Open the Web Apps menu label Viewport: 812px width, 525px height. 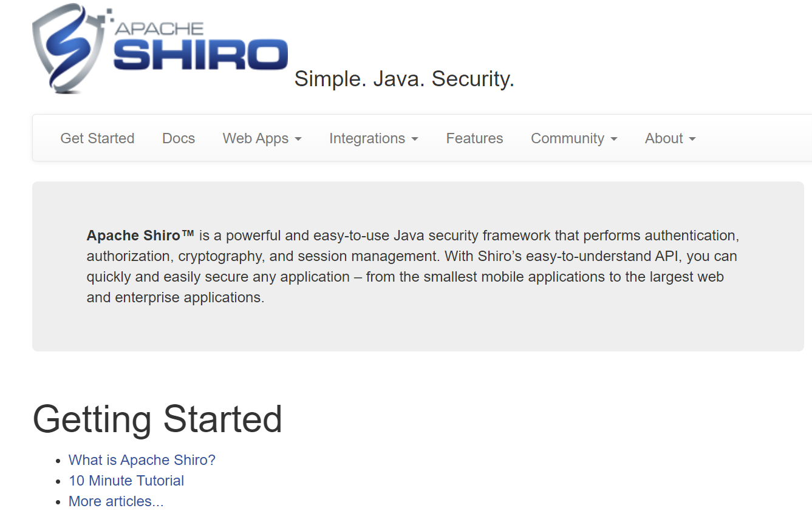point(256,138)
